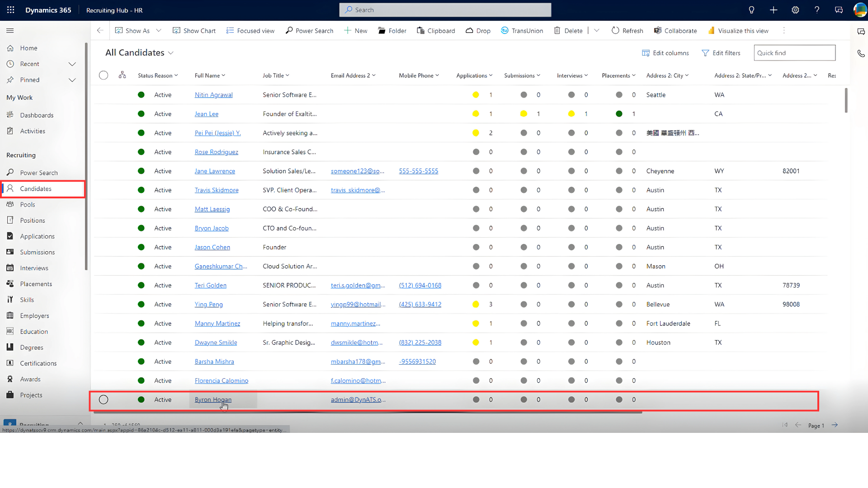The height and width of the screenshot is (488, 868).
Task: Click the New record button
Action: pyautogui.click(x=355, y=31)
